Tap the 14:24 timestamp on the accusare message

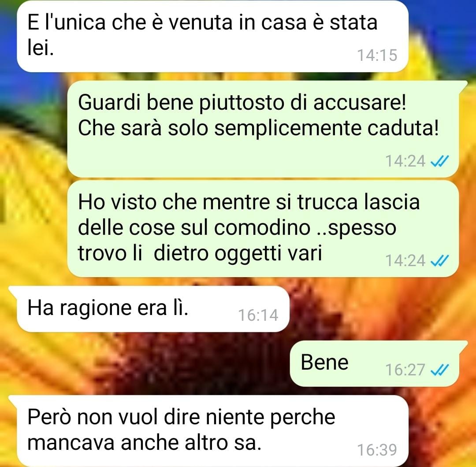(405, 161)
